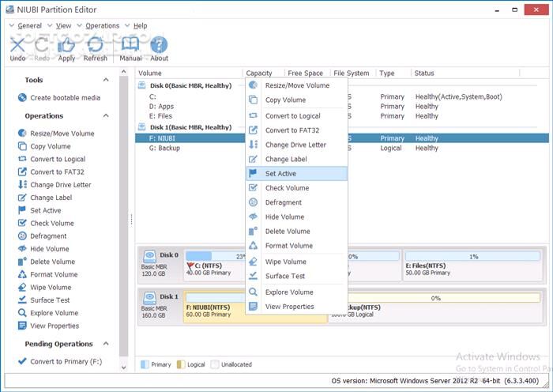Open the Manual book icon

coord(130,45)
